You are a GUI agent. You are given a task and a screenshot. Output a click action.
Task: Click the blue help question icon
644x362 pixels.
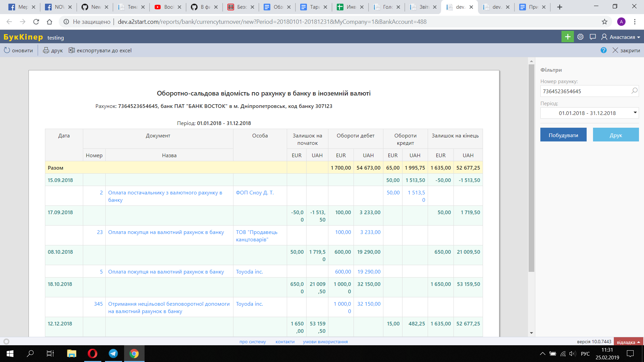[x=603, y=50]
